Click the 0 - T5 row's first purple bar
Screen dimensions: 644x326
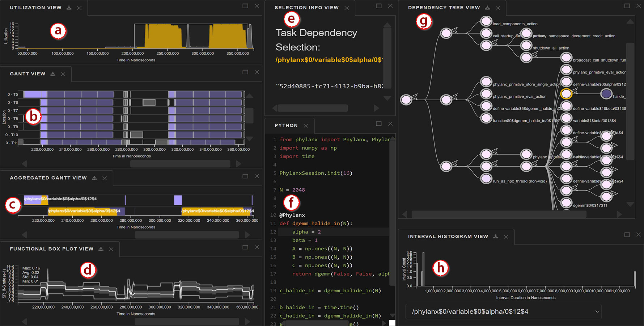(x=35, y=95)
